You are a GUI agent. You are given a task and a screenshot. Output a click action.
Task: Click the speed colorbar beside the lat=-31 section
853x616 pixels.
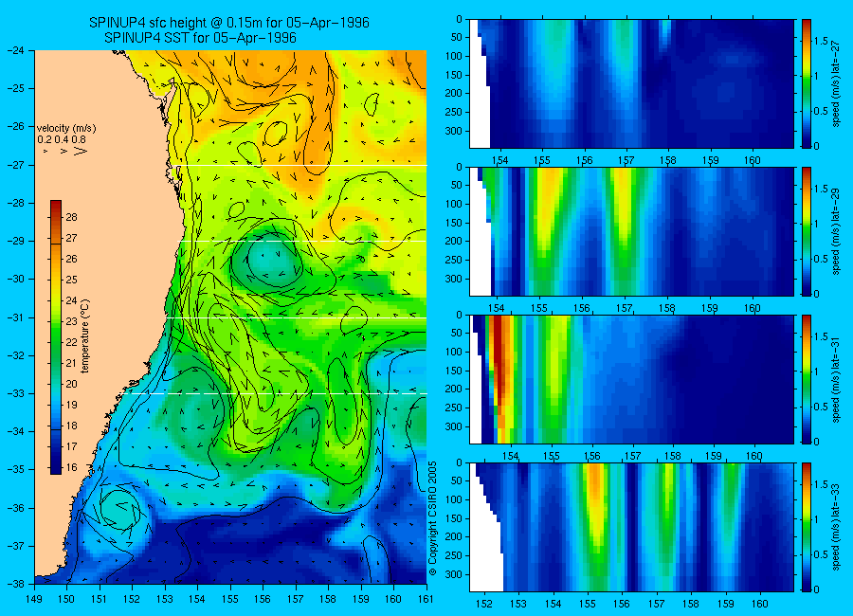pyautogui.click(x=807, y=379)
